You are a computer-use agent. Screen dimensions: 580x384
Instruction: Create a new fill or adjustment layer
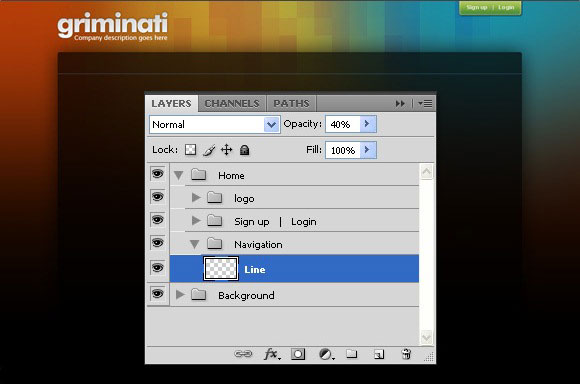(x=326, y=354)
